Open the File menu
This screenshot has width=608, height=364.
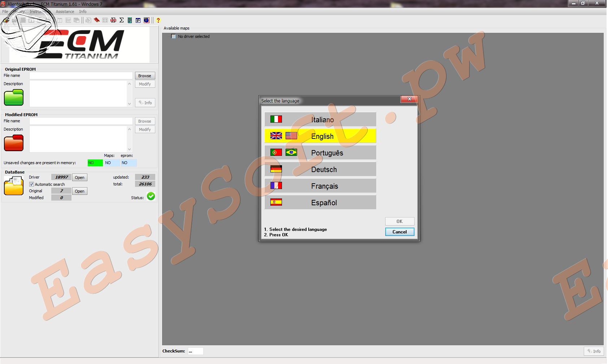tap(5, 12)
